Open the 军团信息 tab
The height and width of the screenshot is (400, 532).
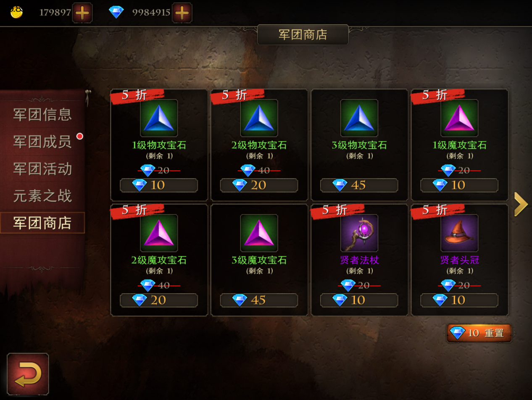pos(42,114)
